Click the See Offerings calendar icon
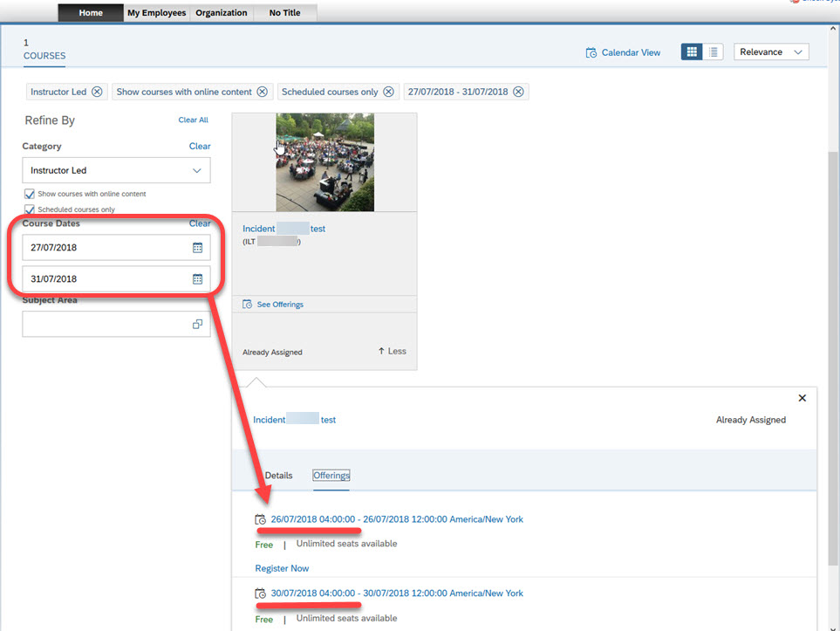840x631 pixels. [x=247, y=305]
